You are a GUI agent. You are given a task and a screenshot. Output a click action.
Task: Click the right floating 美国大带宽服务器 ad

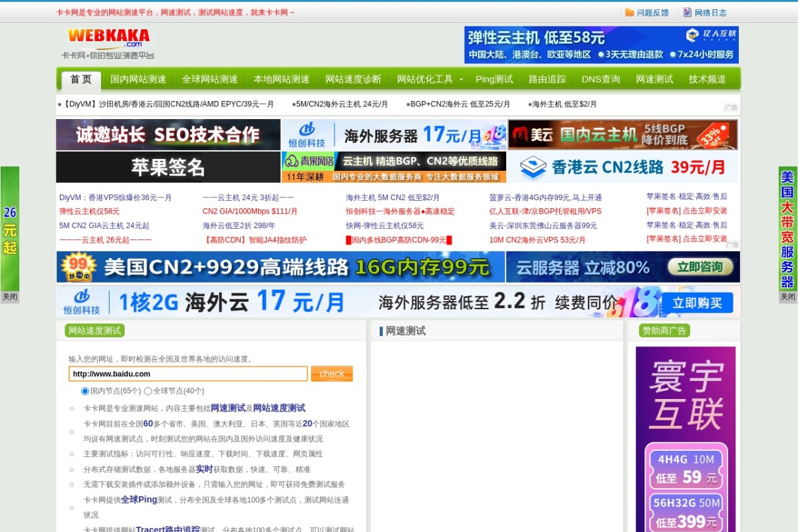pyautogui.click(x=787, y=228)
